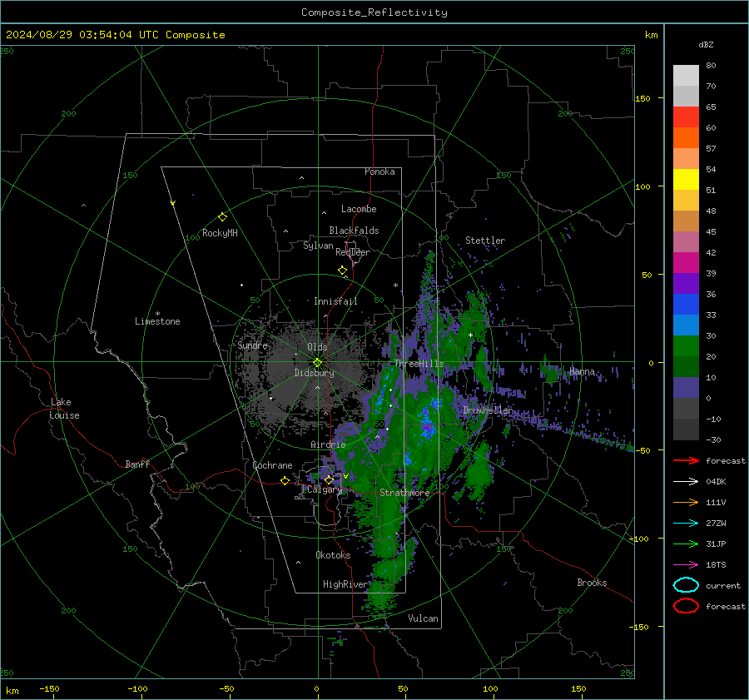Click the yellow diamond marker beside RockyMH
Screen dimensions: 749x700
[222, 217]
